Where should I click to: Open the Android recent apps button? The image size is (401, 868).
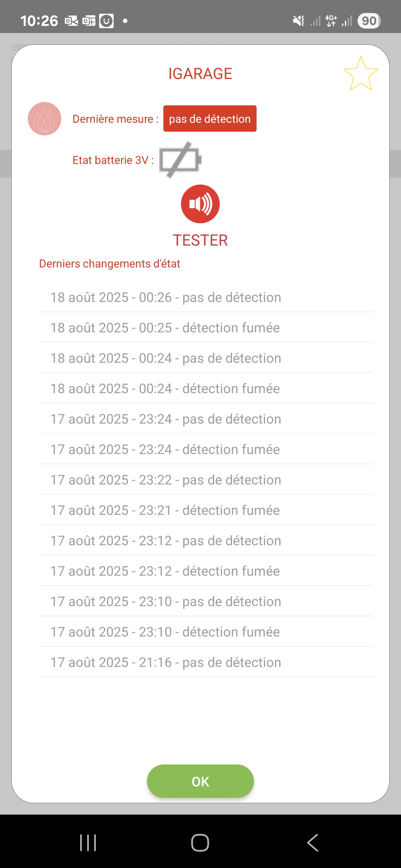(88, 843)
